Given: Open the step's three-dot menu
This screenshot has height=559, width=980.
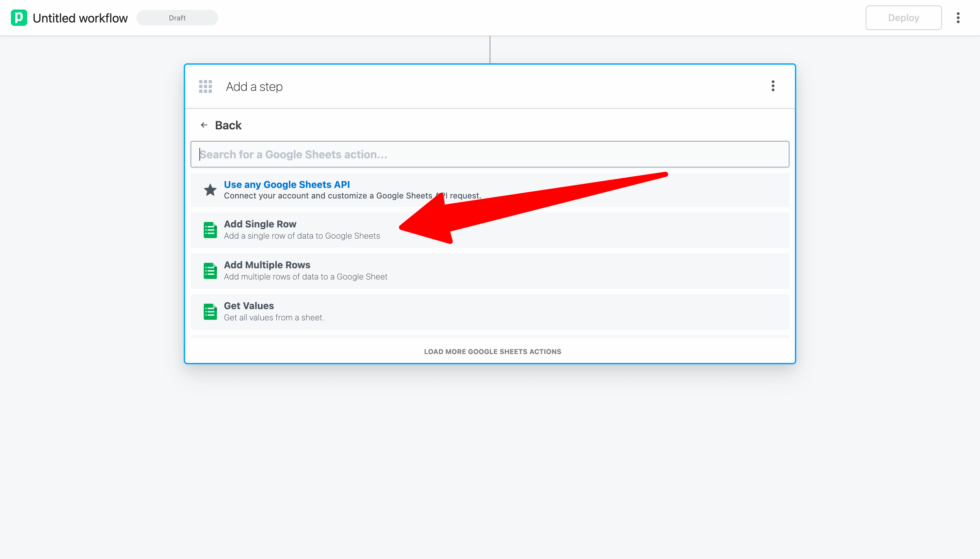Looking at the screenshot, I should pos(773,86).
